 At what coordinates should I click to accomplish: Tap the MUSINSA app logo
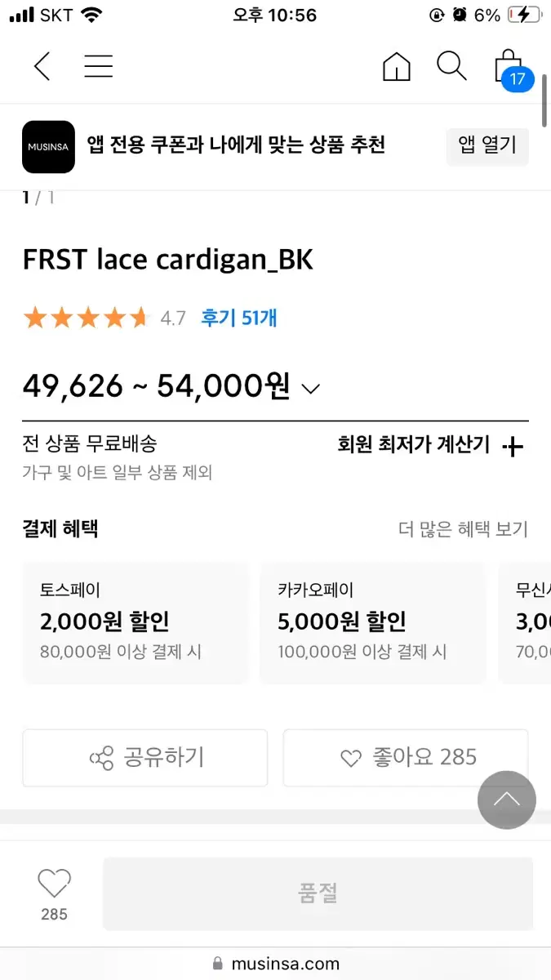[48, 147]
